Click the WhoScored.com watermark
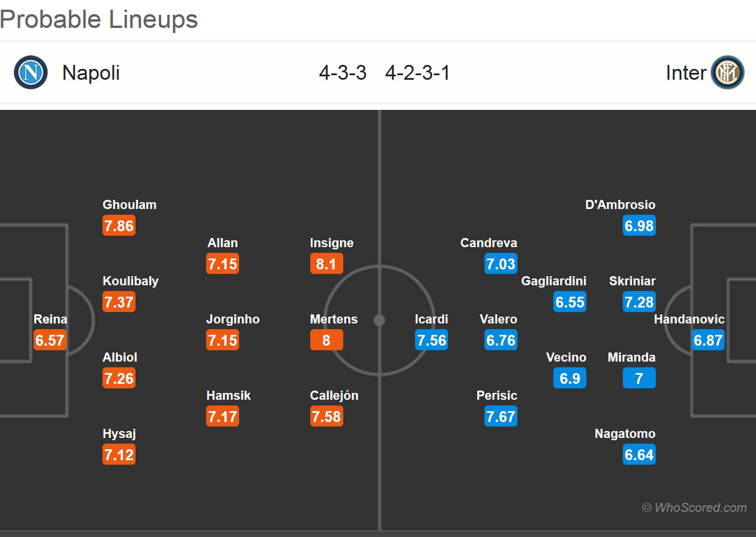 695,507
